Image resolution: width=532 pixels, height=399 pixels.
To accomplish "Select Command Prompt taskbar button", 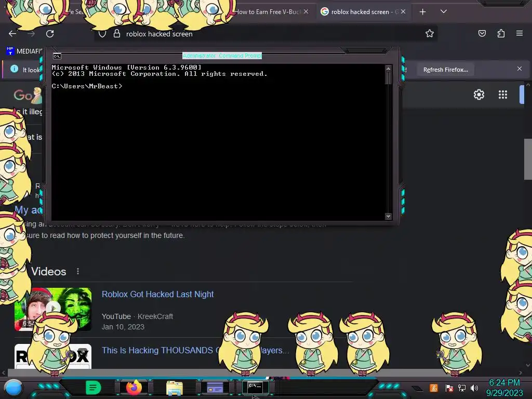I will 255,388.
